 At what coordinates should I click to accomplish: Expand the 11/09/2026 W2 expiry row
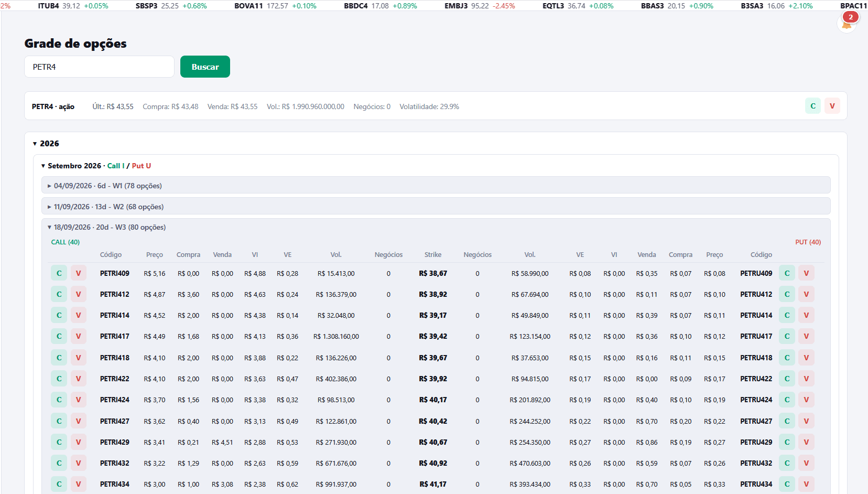[x=436, y=206]
